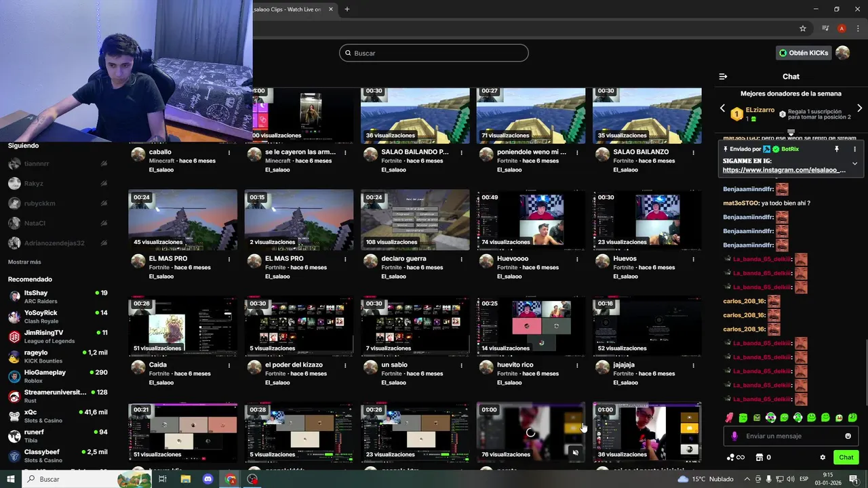
Task: Open Task View on taskbar
Action: pyautogui.click(x=163, y=479)
